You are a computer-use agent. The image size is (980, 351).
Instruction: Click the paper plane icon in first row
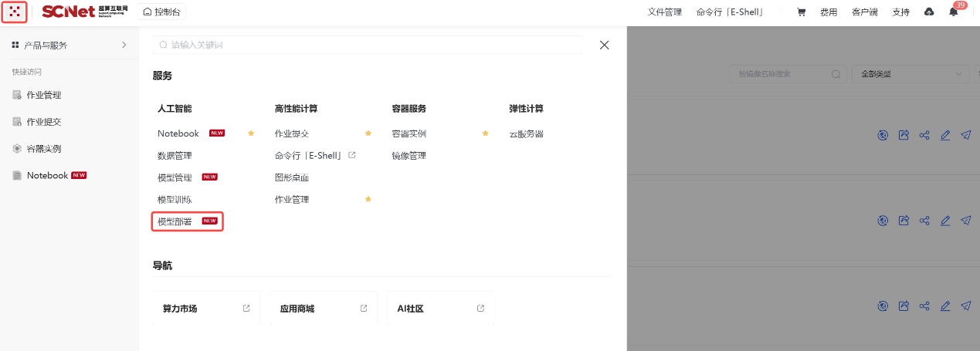(966, 135)
